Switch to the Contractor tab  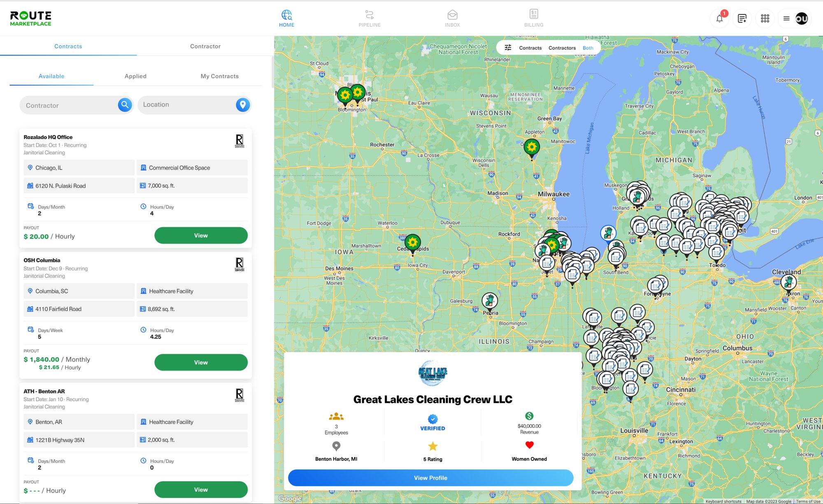coord(205,46)
